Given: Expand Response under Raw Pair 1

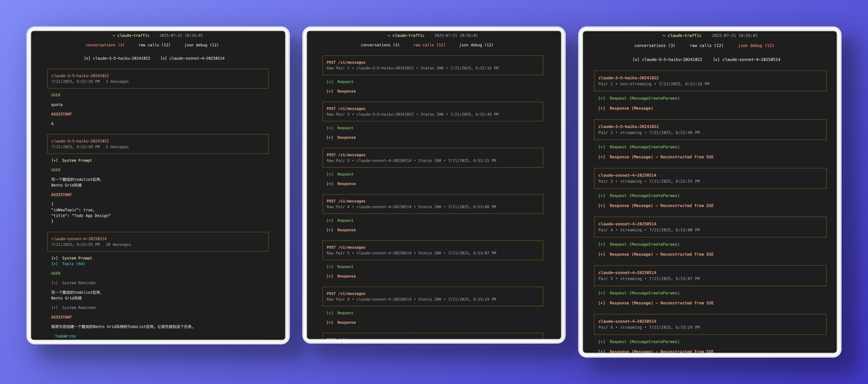Looking at the screenshot, I should pyautogui.click(x=341, y=91).
